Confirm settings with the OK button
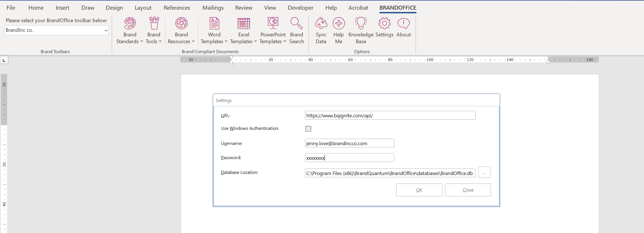 click(419, 190)
